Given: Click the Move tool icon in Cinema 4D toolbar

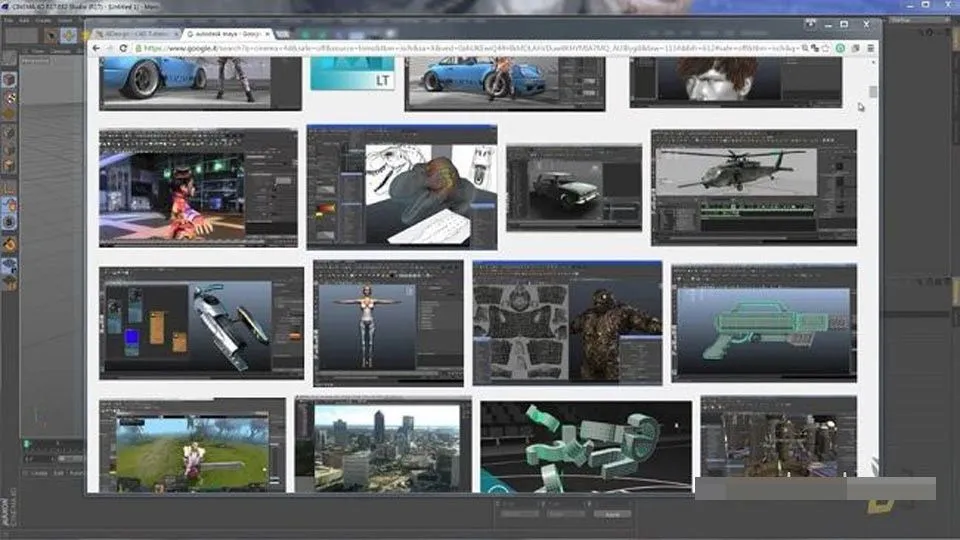Looking at the screenshot, I should pyautogui.click(x=68, y=35).
